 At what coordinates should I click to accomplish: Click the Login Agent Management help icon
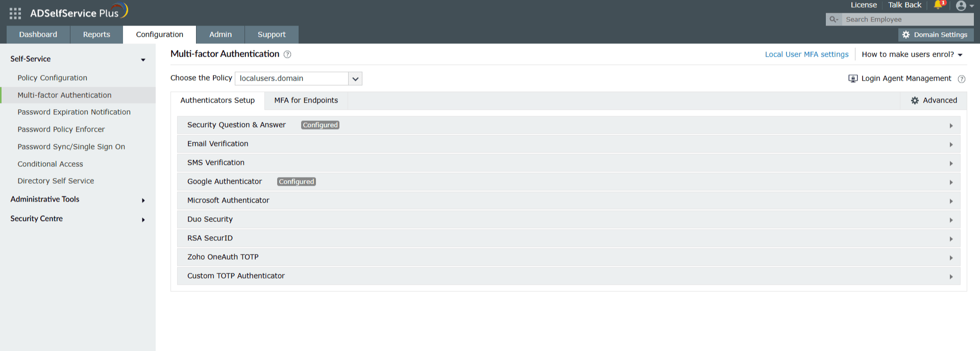pyautogui.click(x=962, y=79)
